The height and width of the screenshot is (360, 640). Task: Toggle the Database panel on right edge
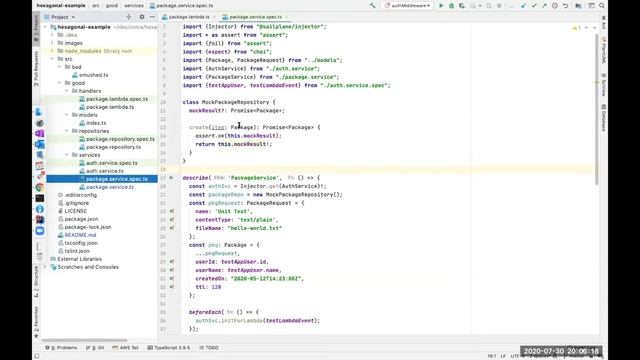tap(604, 118)
